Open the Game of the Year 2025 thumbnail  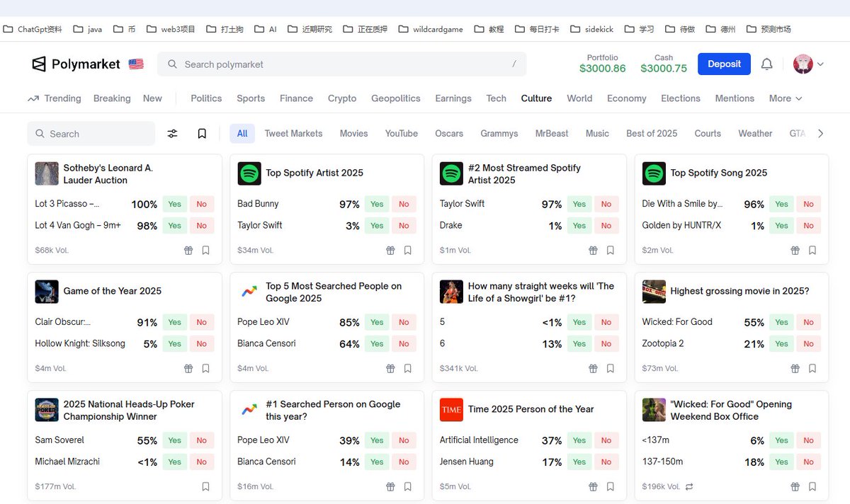coord(47,292)
